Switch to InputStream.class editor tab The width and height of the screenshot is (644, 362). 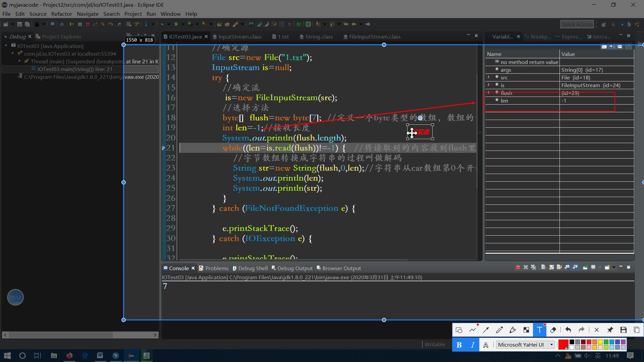[236, 37]
